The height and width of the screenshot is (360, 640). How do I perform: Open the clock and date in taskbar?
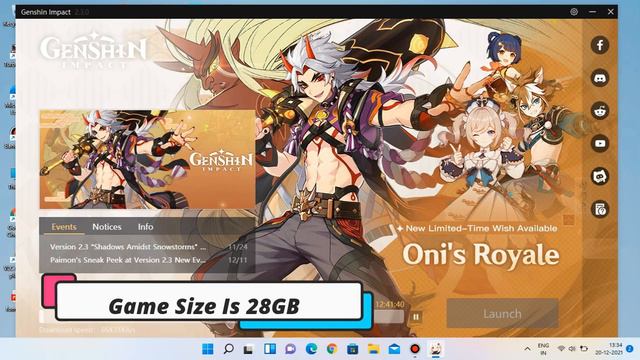[609, 349]
